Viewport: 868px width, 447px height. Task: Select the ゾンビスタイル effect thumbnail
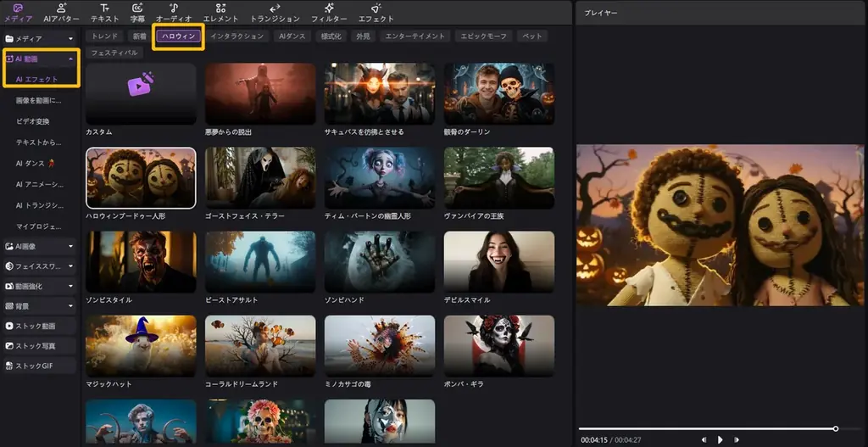(141, 262)
